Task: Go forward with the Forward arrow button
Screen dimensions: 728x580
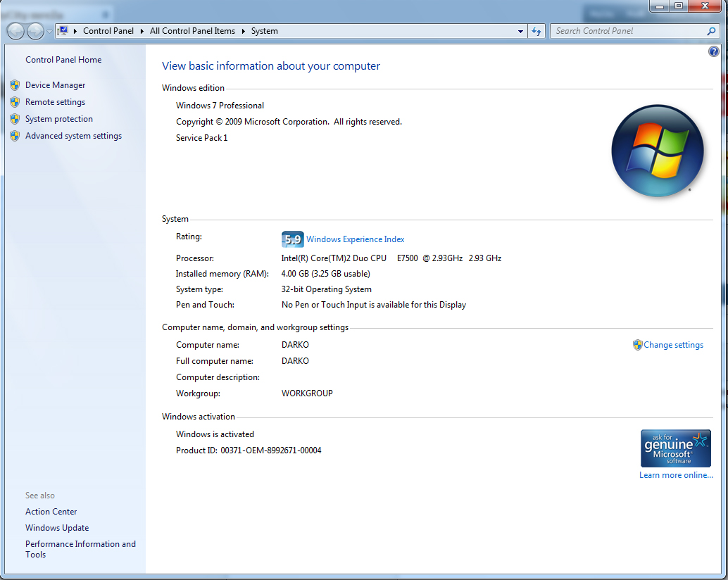Action: [x=35, y=31]
